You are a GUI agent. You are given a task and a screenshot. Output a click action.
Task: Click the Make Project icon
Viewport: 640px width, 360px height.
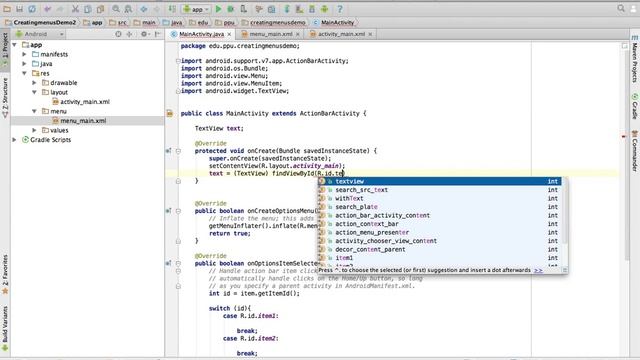point(172,9)
